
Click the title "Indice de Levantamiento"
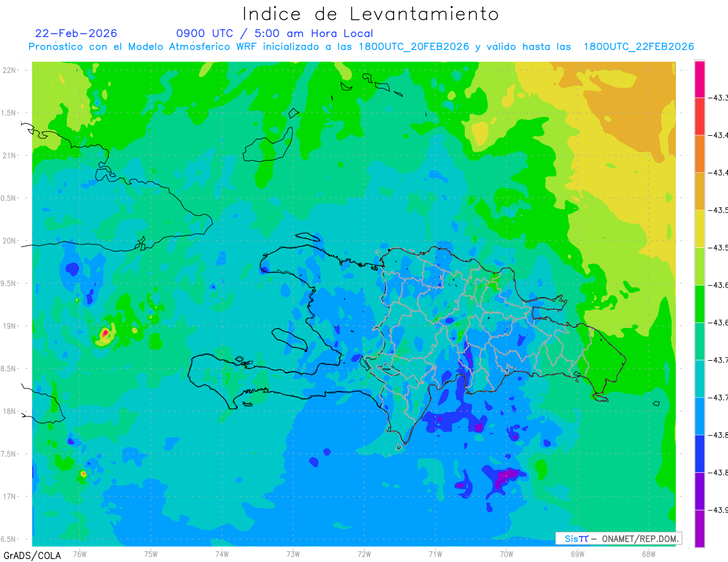371,14
